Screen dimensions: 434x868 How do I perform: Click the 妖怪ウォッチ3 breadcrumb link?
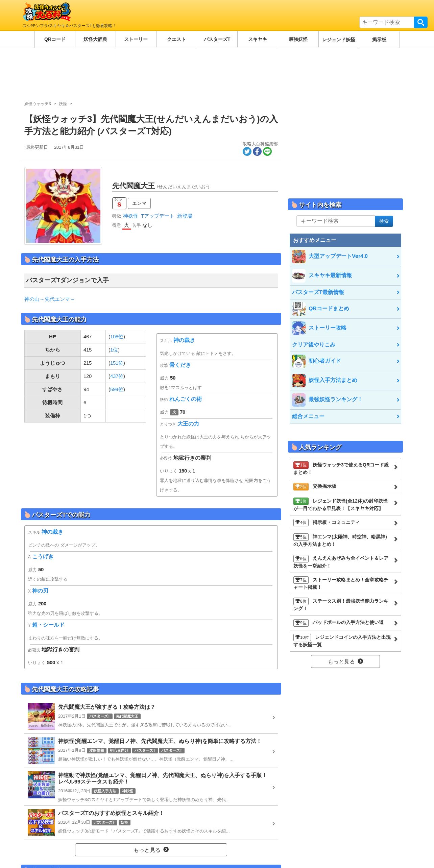[38, 104]
